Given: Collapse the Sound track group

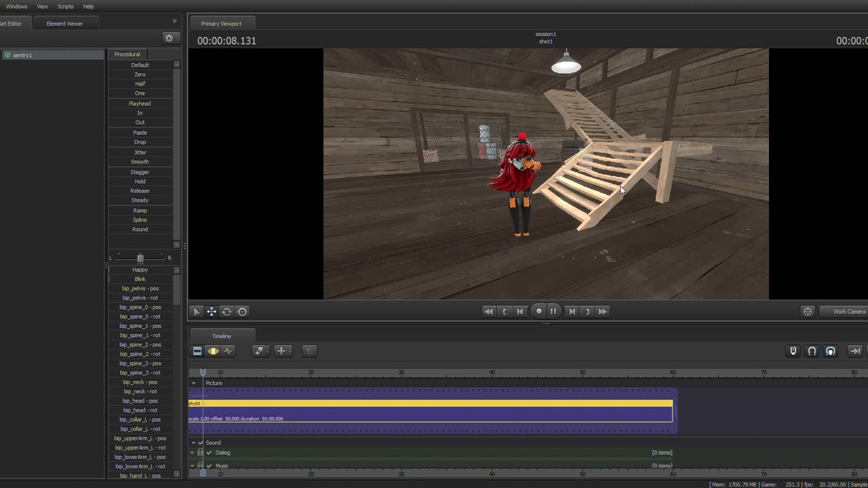Looking at the screenshot, I should tap(193, 443).
